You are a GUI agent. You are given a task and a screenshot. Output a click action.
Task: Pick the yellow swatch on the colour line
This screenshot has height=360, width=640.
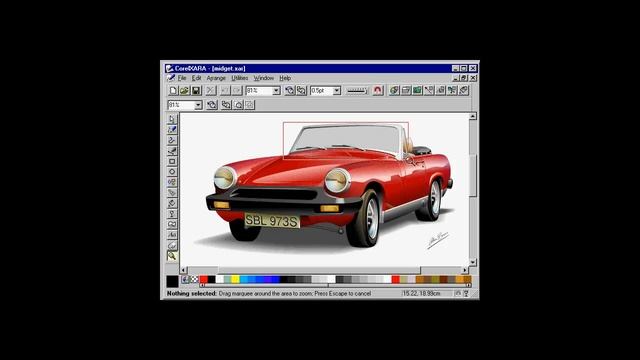[x=235, y=279]
